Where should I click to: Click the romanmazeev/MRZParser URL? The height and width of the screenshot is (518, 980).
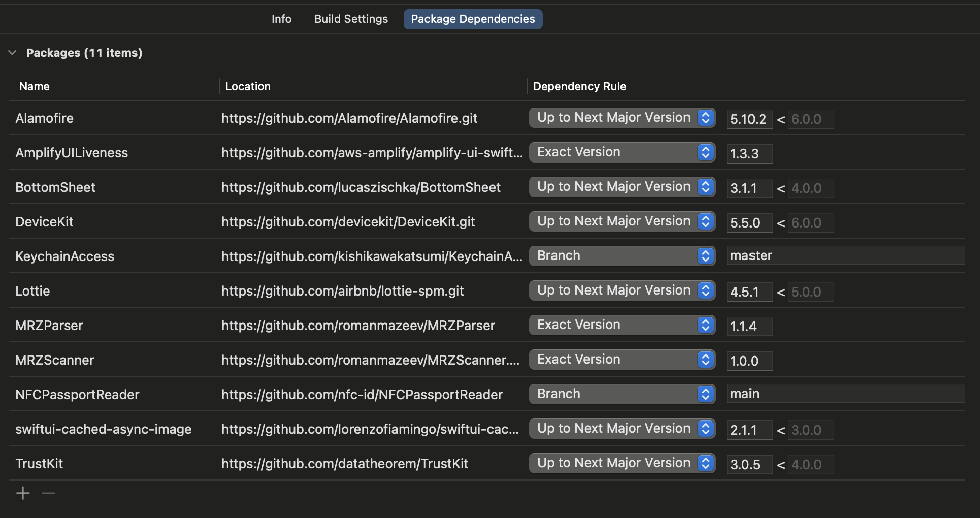pyautogui.click(x=358, y=326)
